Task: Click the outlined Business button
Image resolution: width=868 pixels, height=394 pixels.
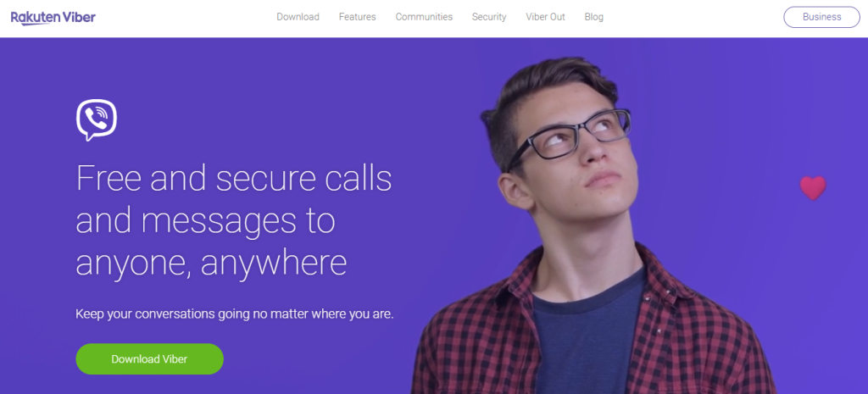Action: 822,17
